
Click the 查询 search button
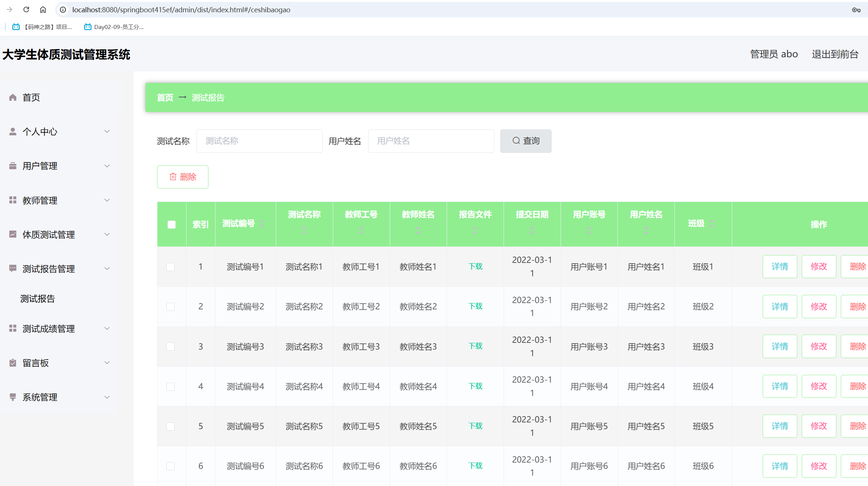click(x=526, y=141)
